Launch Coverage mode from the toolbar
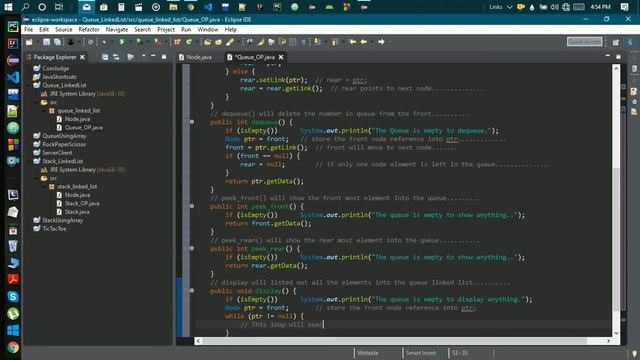This screenshot has height=360, width=640. point(140,42)
